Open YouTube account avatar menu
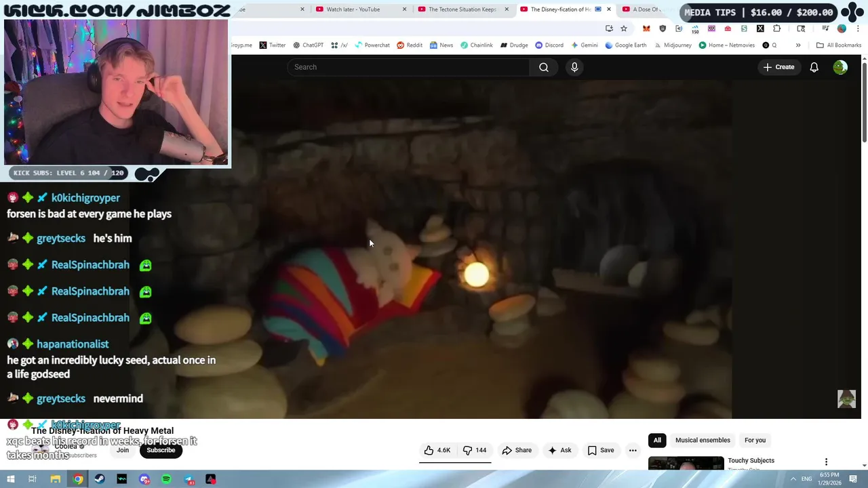This screenshot has height=488, width=868. tap(840, 67)
